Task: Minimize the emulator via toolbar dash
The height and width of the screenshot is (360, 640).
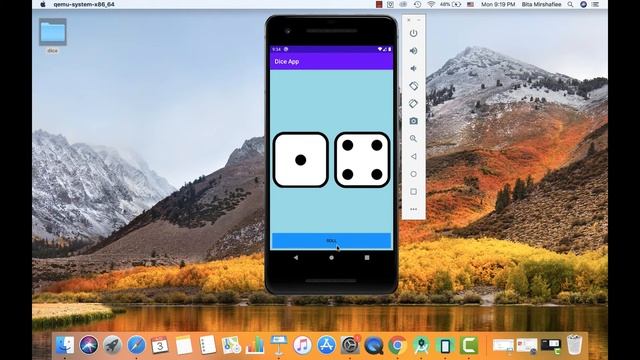Action: [418, 20]
